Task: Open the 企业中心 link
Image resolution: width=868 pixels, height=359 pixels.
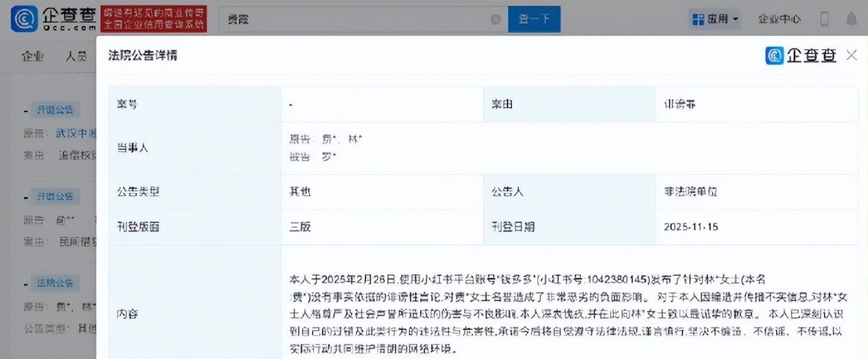Action: click(x=779, y=20)
